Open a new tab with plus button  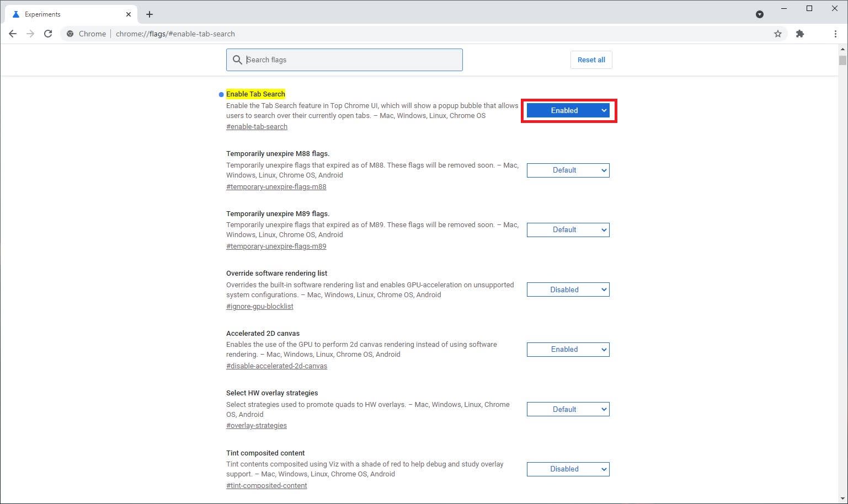click(x=150, y=14)
